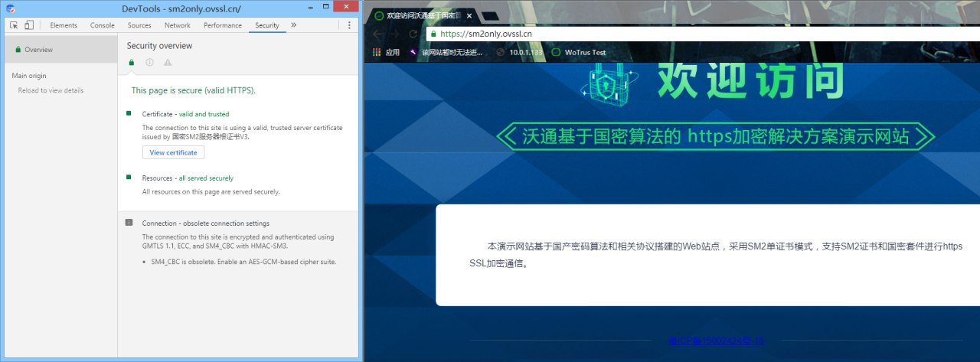Screen dimensions: 980x362
Task: Click the 'This page is secure (valid HTTPS).' text
Action: (x=194, y=90)
